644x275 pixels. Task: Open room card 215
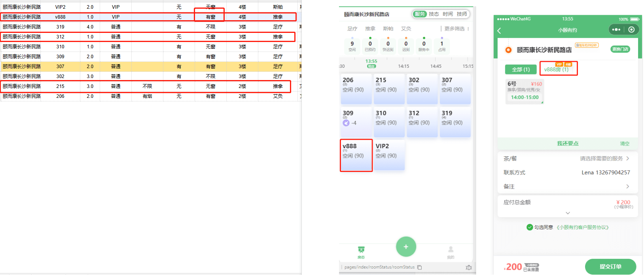point(389,89)
